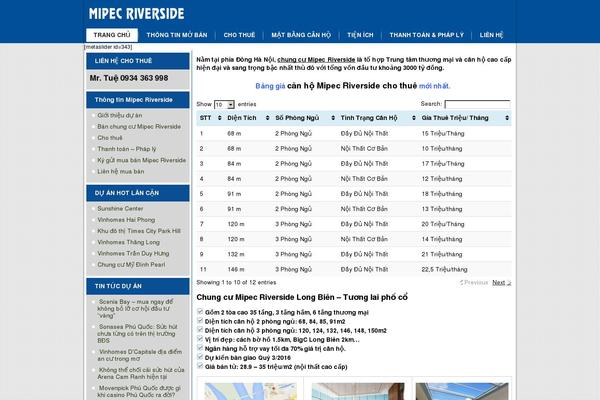Open Thông Tin Mở Bán menu
600x400 pixels.
(177, 35)
